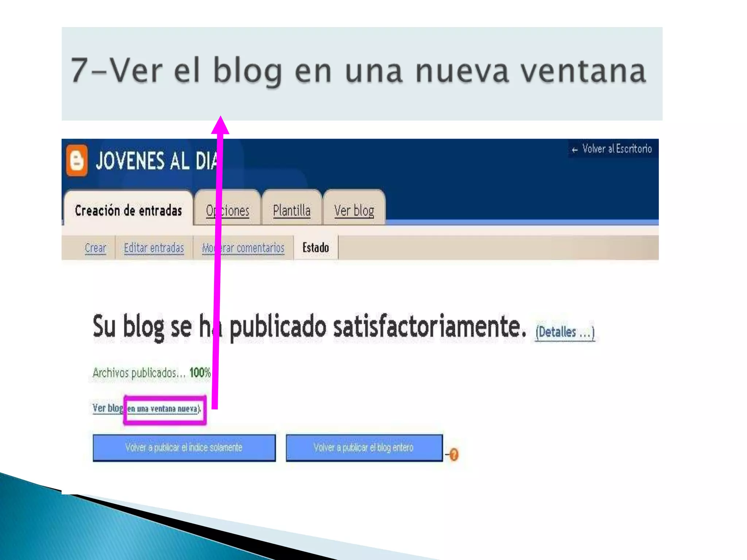This screenshot has width=747, height=560.
Task: Go to the Crear sub-tab
Action: (x=95, y=248)
